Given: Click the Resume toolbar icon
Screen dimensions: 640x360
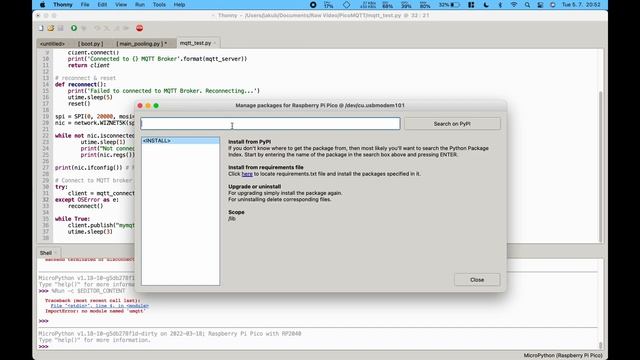Looking at the screenshot, I should pyautogui.click(x=127, y=28).
